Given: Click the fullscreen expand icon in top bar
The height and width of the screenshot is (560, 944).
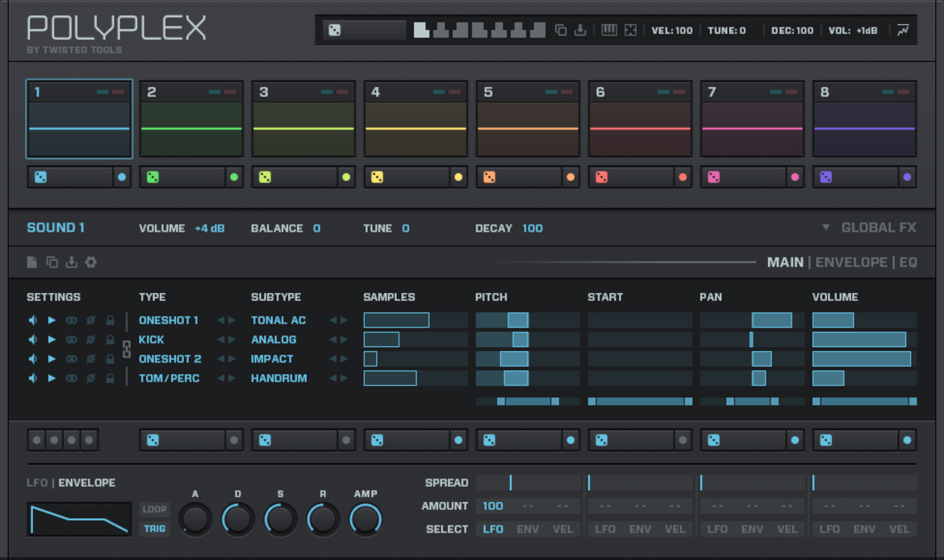Looking at the screenshot, I should [630, 30].
